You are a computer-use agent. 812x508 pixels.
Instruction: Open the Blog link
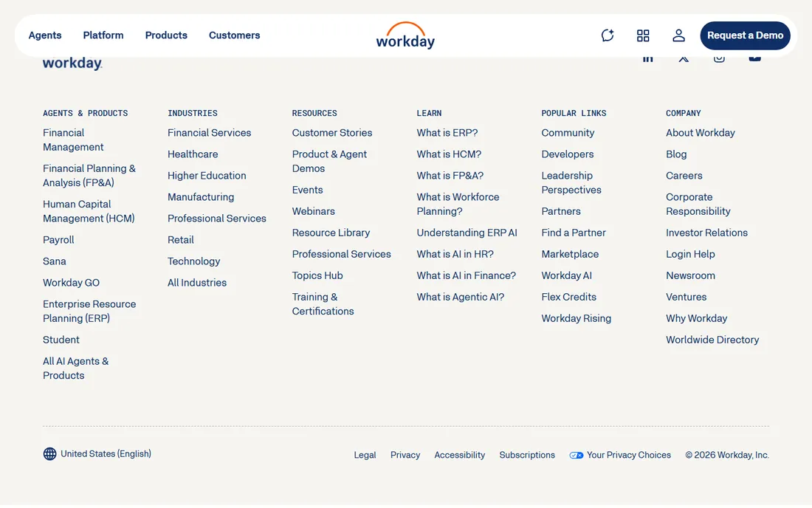[x=676, y=154]
